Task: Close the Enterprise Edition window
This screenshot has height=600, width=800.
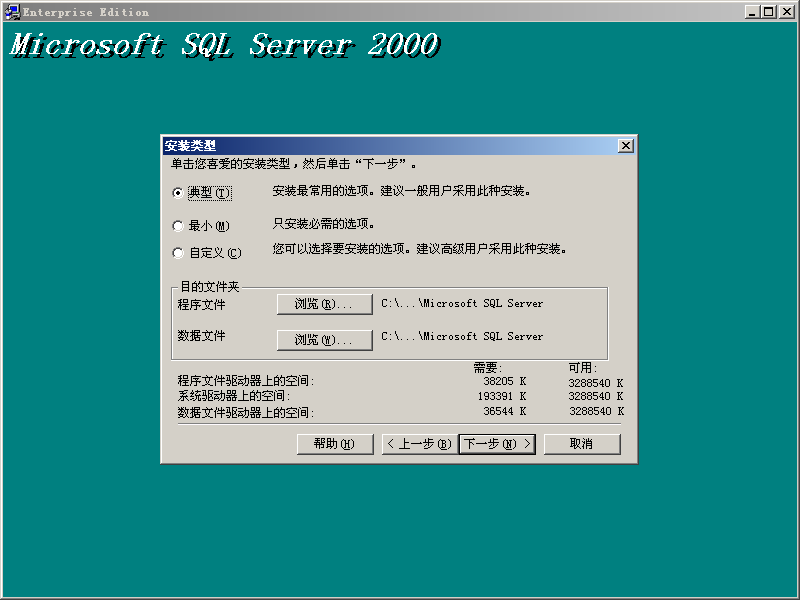Action: tap(786, 12)
